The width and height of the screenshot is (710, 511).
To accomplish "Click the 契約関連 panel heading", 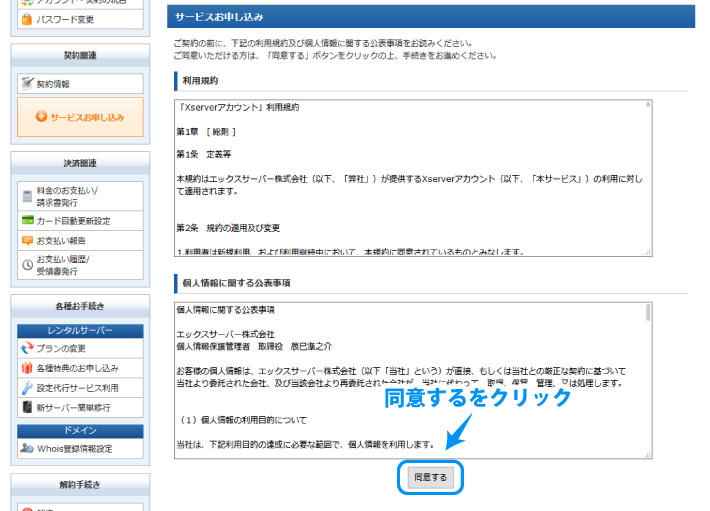I will click(80, 55).
